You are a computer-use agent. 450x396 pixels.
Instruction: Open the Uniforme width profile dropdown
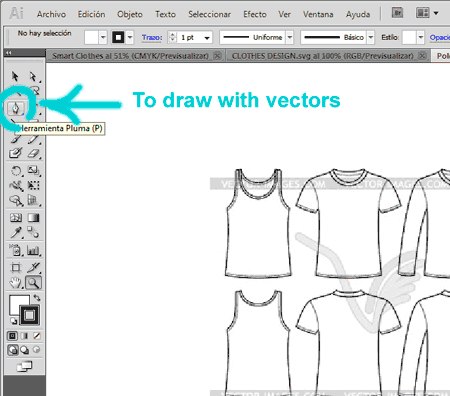290,37
